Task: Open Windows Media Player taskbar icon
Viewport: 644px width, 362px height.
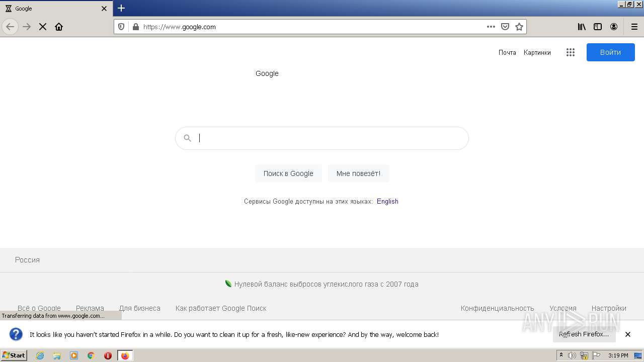Action: 74,355
